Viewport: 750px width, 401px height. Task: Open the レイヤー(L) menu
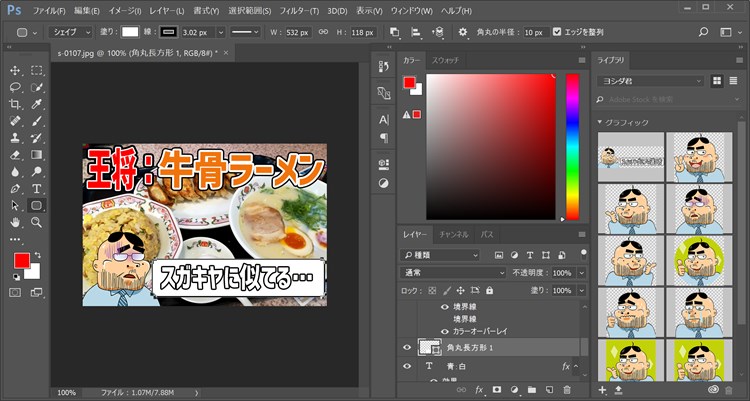coord(166,11)
